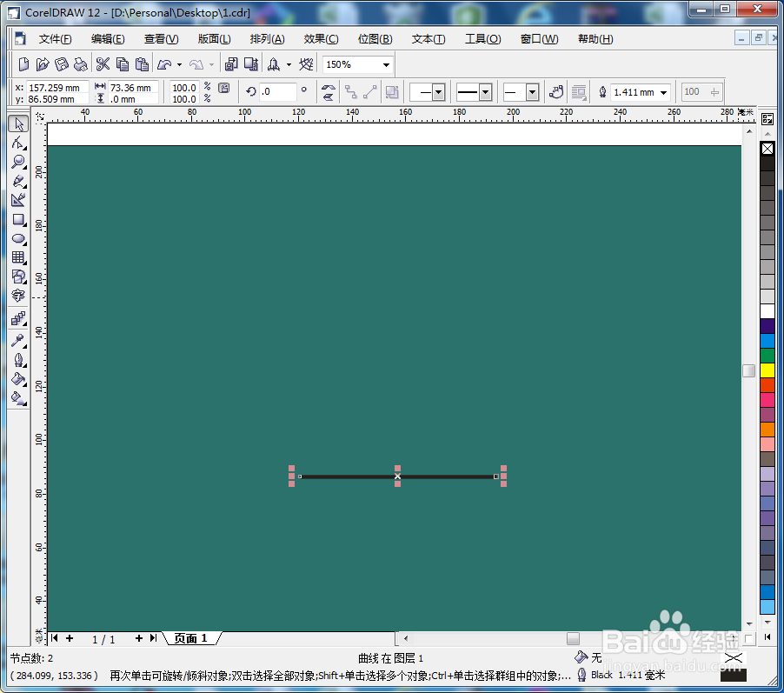Open the 帮助(H) menu

(595, 39)
